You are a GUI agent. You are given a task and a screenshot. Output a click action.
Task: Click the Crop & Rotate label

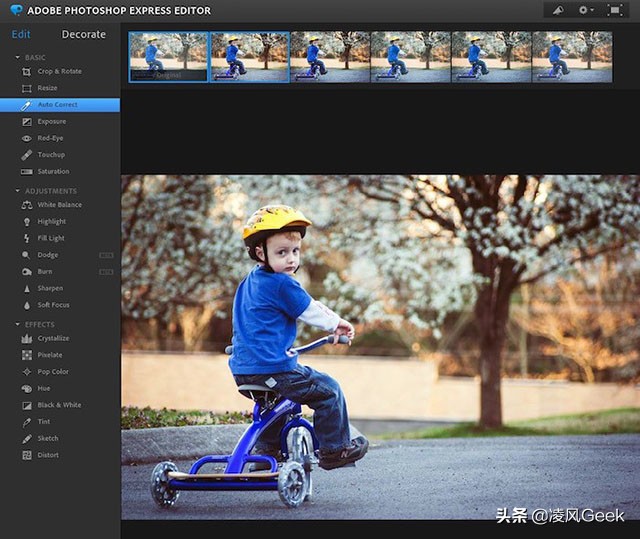60,71
